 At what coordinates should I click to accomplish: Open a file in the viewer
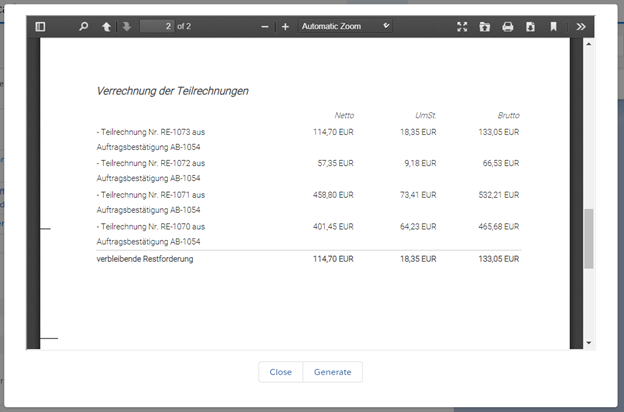pyautogui.click(x=485, y=26)
